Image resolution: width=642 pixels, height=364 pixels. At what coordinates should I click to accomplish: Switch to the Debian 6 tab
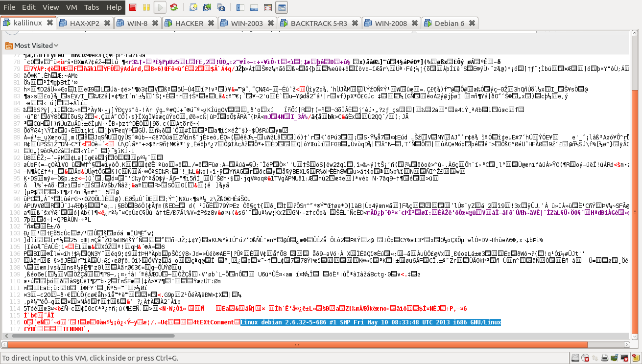click(x=449, y=23)
